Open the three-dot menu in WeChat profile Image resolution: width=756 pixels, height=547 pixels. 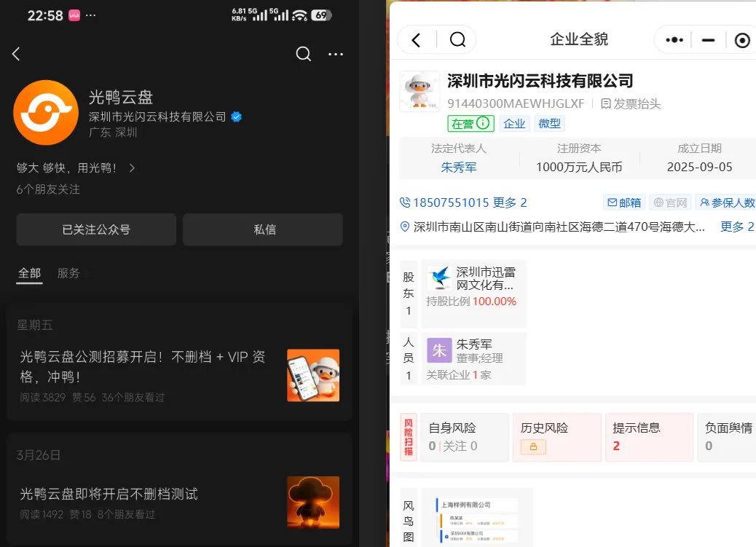[x=336, y=54]
